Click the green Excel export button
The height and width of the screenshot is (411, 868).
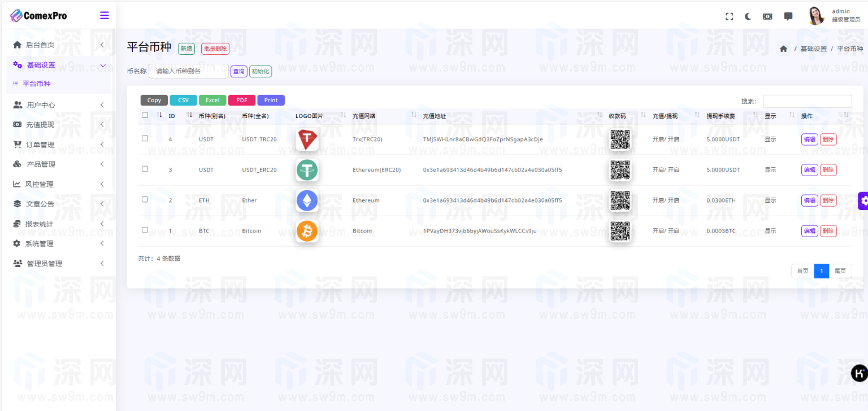coord(212,100)
